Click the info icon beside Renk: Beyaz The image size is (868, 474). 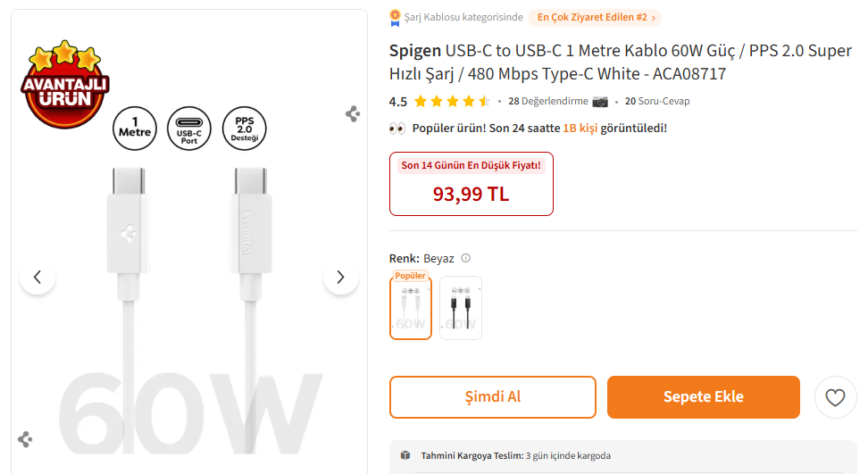point(465,259)
